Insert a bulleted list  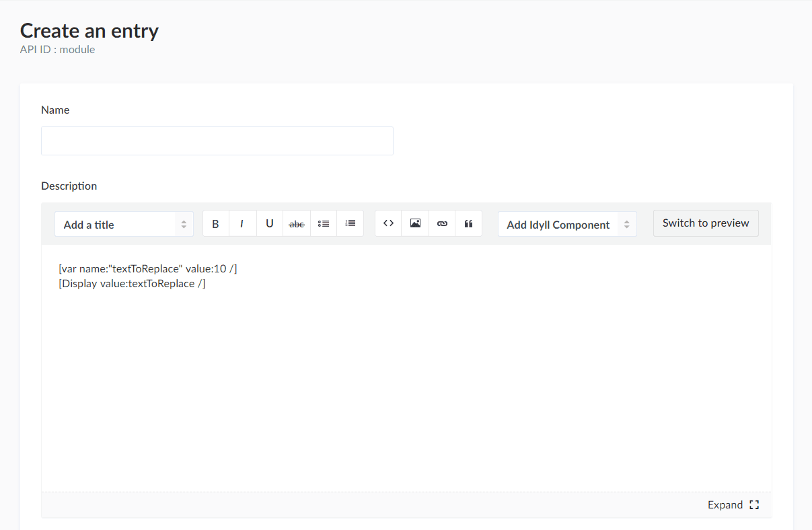point(323,224)
